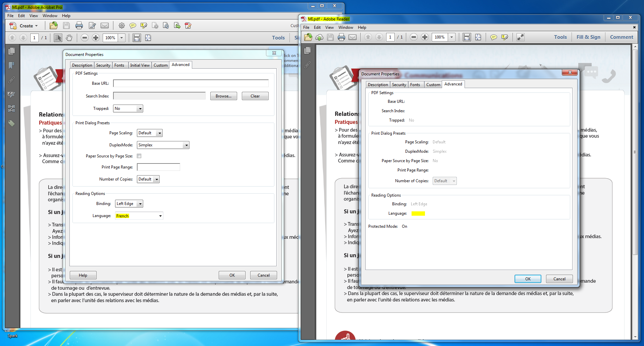Enter Full Screen mode in Reader
This screenshot has height=346, width=644.
click(x=520, y=37)
